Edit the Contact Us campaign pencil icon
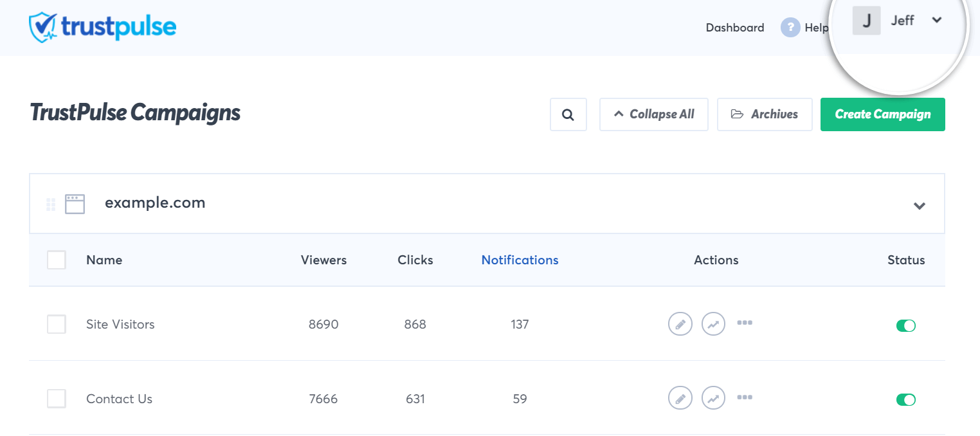The width and height of the screenshot is (980, 436). [x=680, y=398]
